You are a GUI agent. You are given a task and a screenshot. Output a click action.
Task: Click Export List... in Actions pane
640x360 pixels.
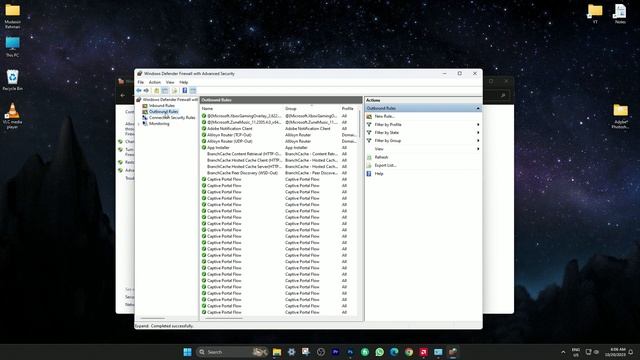(385, 165)
